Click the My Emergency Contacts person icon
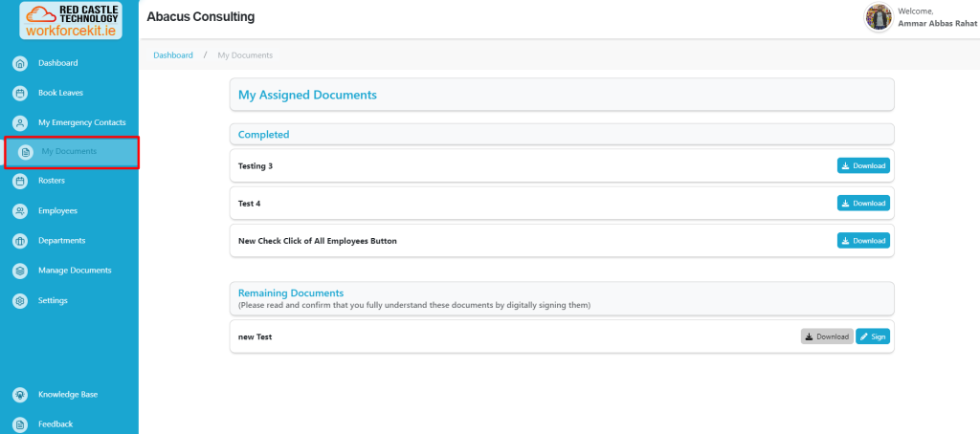This screenshot has height=434, width=980. click(x=19, y=123)
